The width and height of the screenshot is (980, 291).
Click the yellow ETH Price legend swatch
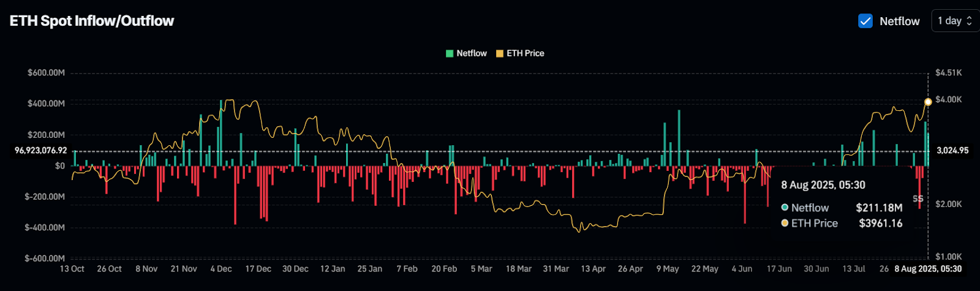(500, 53)
